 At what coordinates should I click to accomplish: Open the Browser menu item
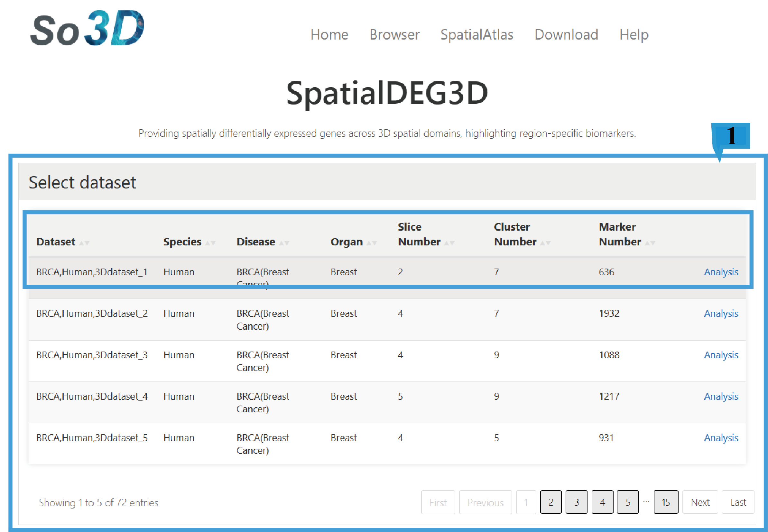tap(394, 35)
